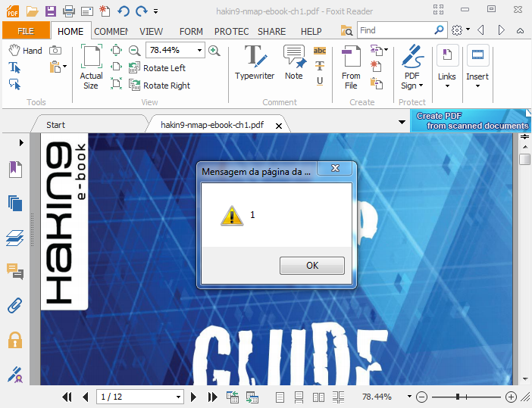The width and height of the screenshot is (532, 408).
Task: Select the Underline text tool
Action: (320, 81)
